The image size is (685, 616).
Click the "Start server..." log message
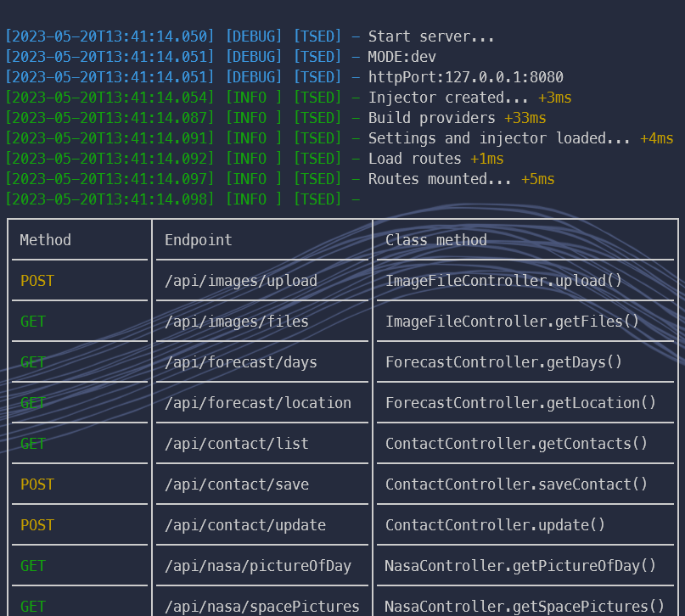tap(430, 36)
